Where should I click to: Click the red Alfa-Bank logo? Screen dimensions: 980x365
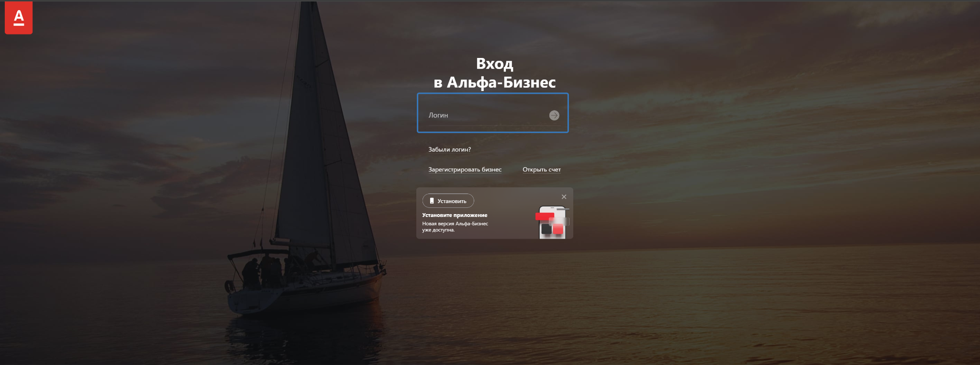pyautogui.click(x=19, y=18)
